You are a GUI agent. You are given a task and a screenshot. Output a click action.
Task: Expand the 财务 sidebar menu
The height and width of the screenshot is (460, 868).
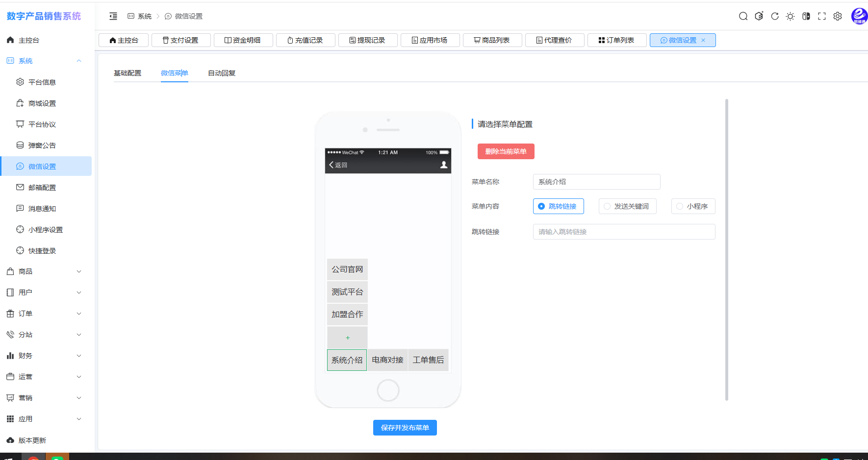coord(44,356)
